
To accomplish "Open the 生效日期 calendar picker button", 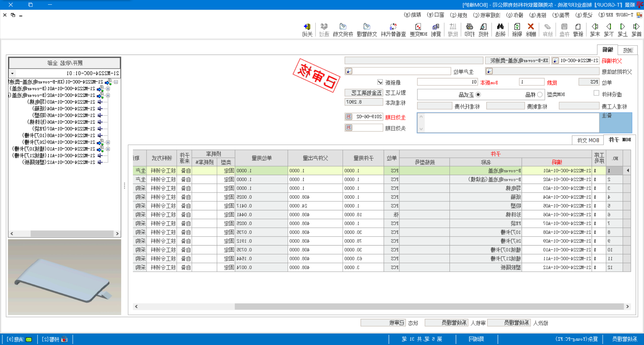I will [x=349, y=117].
